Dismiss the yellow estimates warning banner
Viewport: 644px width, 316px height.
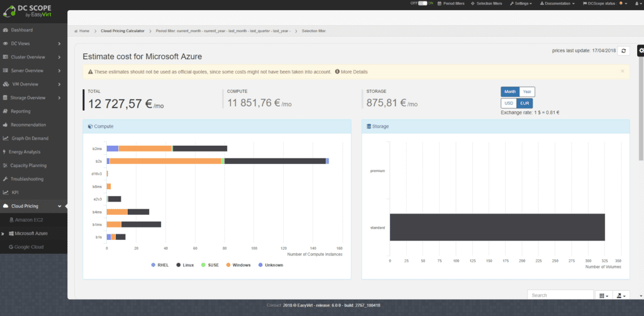(622, 71)
